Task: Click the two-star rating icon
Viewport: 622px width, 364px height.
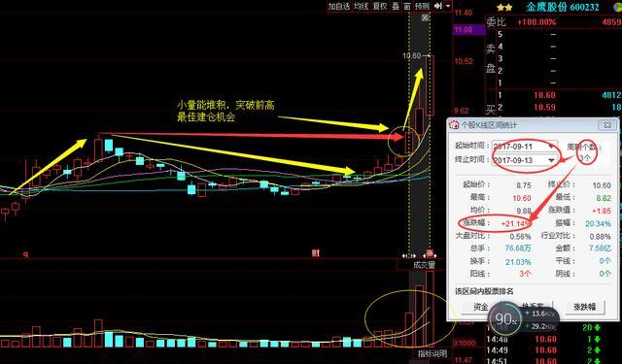Action: tap(504, 7)
